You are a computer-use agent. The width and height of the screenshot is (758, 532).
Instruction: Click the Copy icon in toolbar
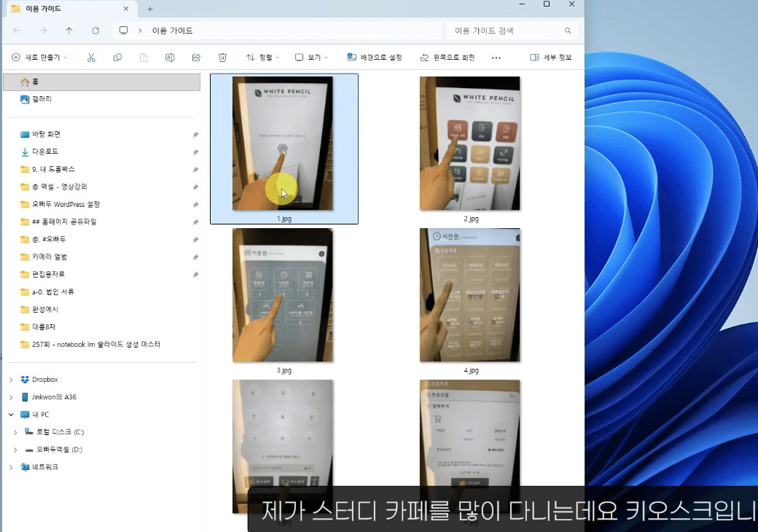[117, 58]
